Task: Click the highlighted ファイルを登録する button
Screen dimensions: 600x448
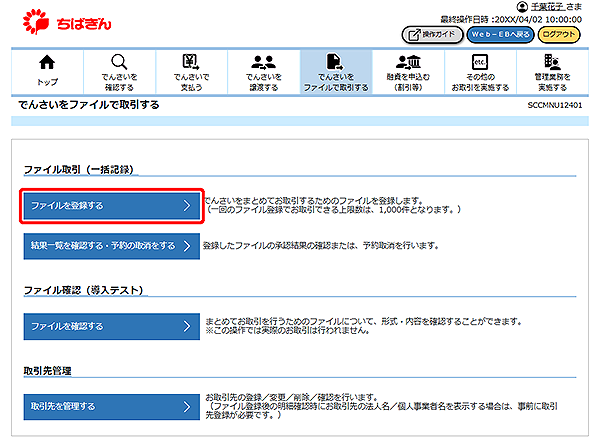Action: point(111,206)
